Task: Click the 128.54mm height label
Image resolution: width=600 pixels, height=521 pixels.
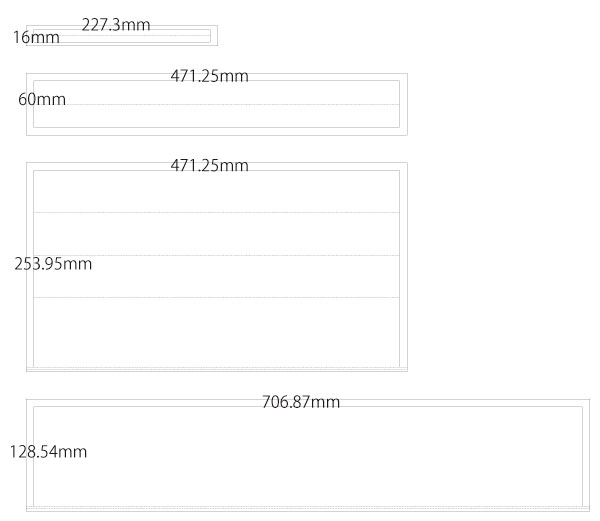Action: [48, 452]
